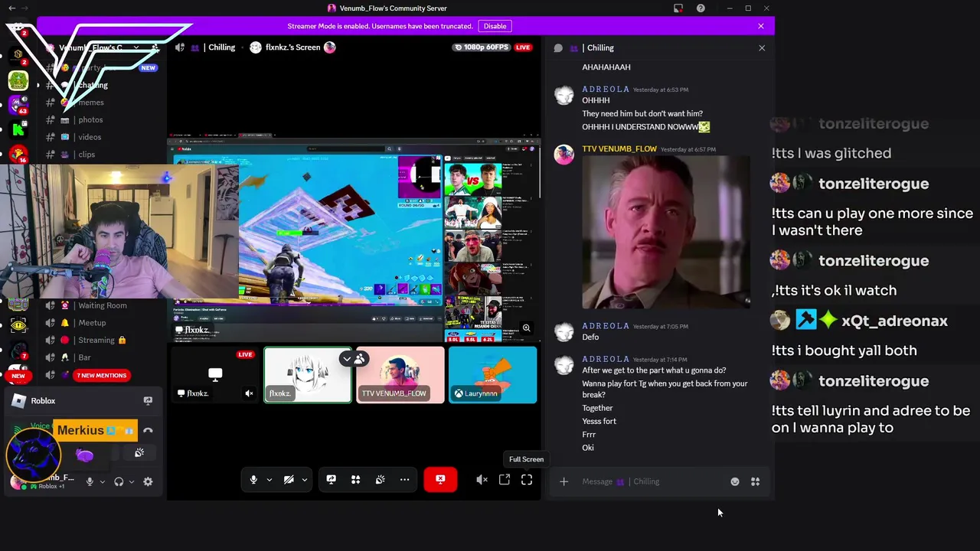Collapse participants row chevron

point(347,358)
